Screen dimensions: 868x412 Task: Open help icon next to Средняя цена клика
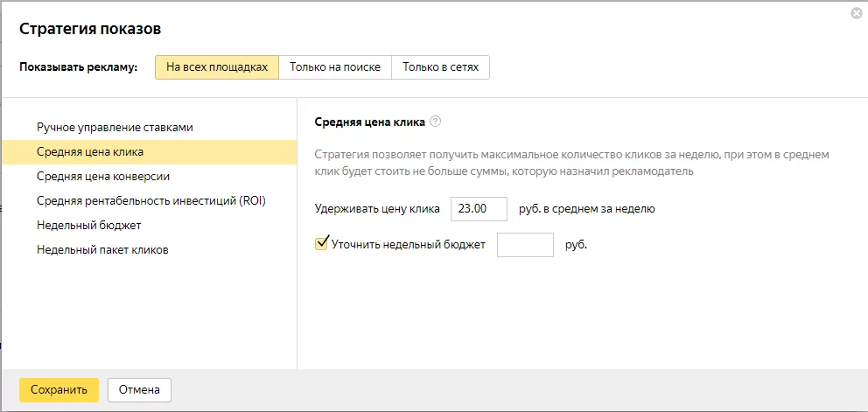tap(435, 122)
